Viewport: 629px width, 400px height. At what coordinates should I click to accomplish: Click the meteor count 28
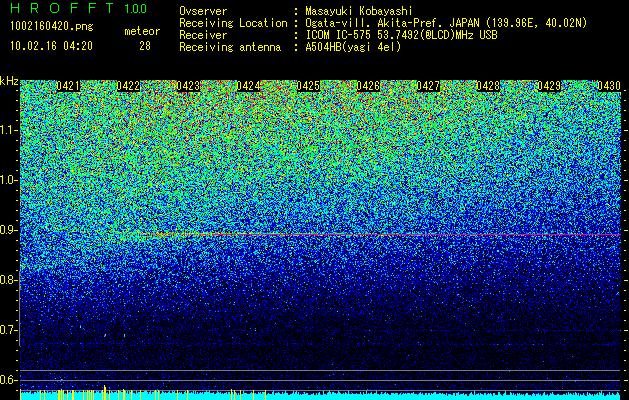click(145, 46)
